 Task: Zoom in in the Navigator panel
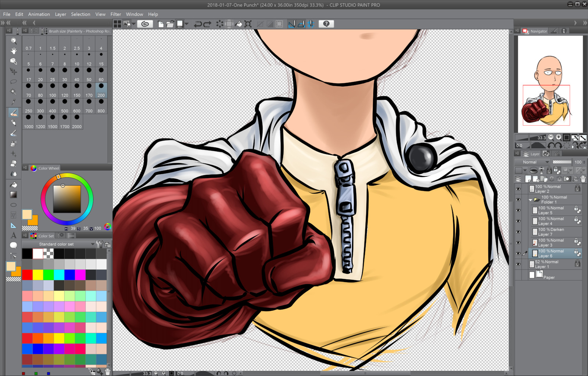[x=559, y=137]
